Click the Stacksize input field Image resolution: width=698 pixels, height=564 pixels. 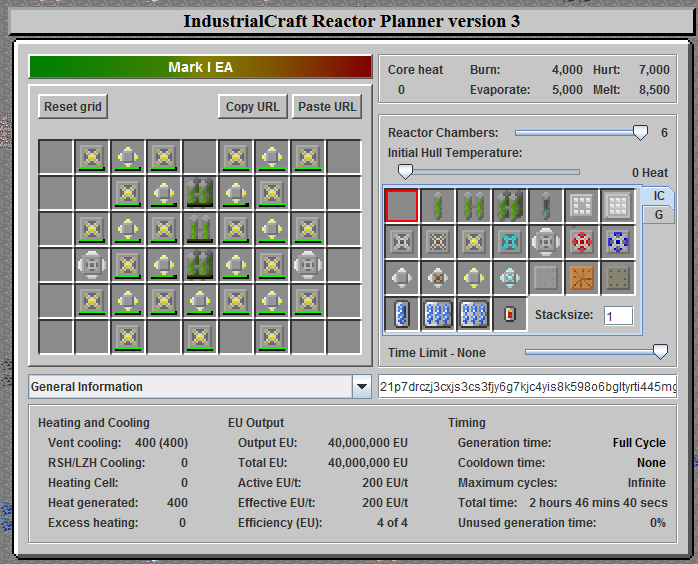[618, 316]
